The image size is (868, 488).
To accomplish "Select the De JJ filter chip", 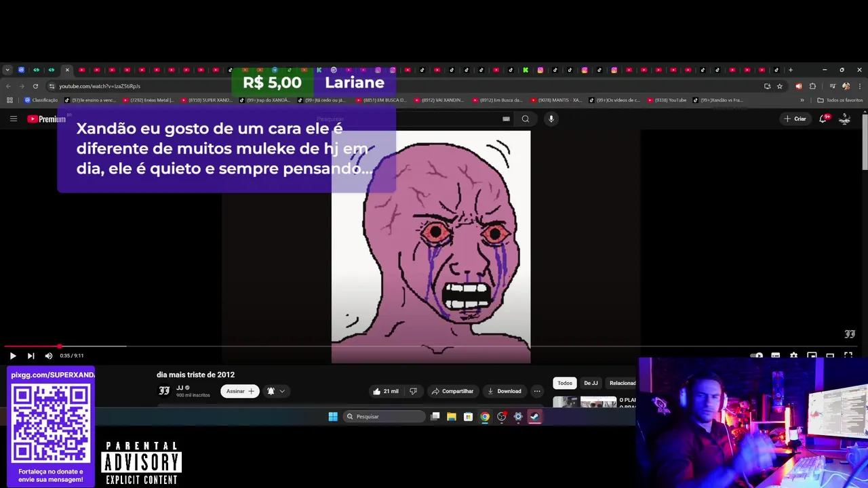I will [x=591, y=383].
